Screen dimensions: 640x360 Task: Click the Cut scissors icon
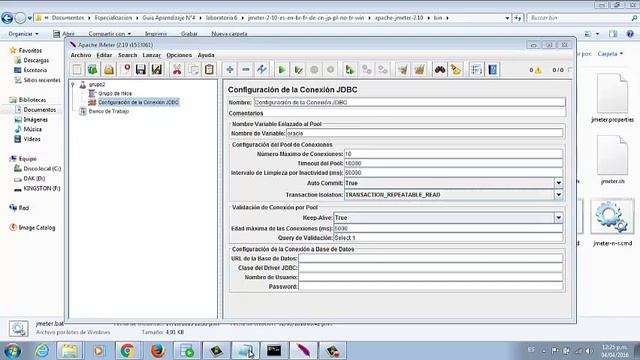pyautogui.click(x=177, y=69)
